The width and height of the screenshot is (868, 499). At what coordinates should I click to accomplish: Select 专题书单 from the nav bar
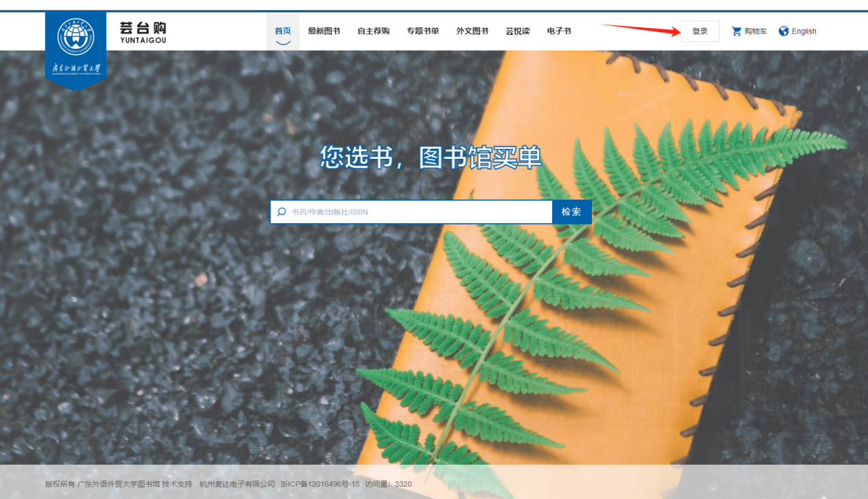click(x=423, y=31)
